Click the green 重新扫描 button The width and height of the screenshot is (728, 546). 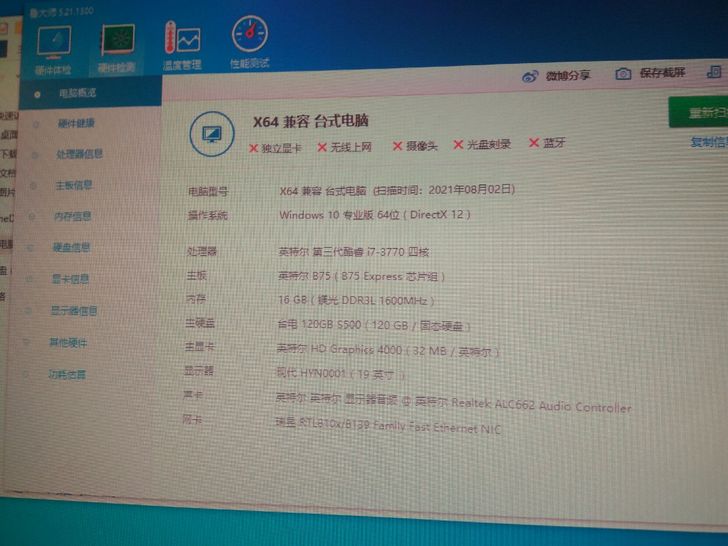point(698,112)
